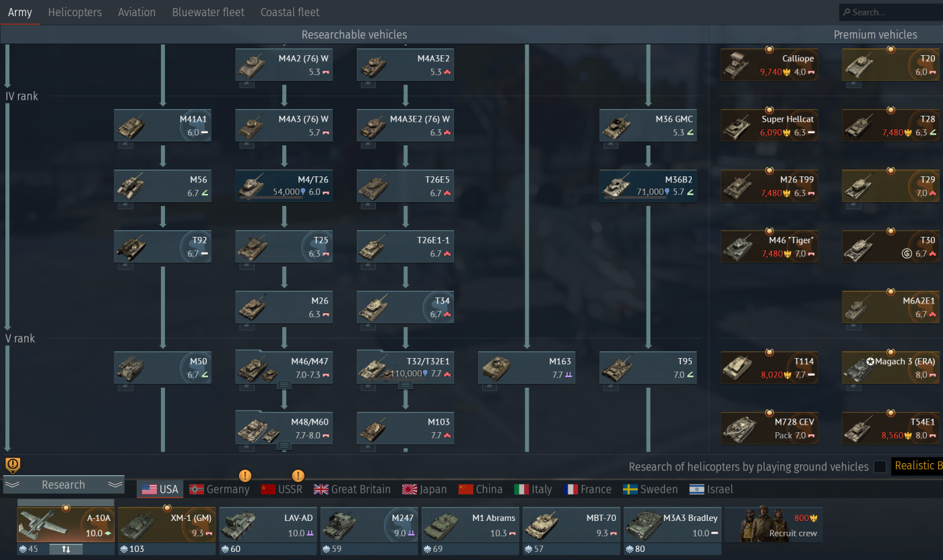Expand the M46/M47 vehicle group
This screenshot has width=943, height=560.
pyautogui.click(x=284, y=385)
